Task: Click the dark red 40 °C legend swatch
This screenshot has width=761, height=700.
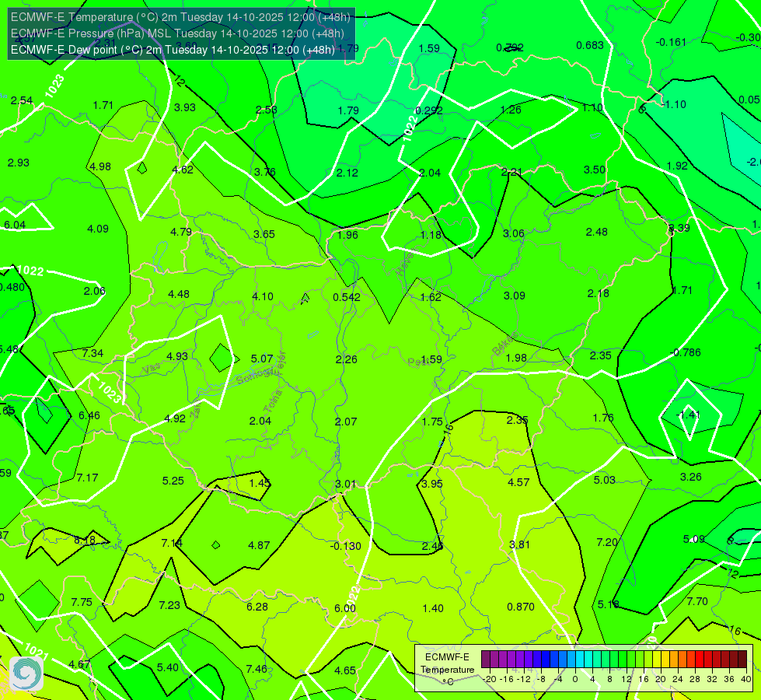Action: [742, 660]
